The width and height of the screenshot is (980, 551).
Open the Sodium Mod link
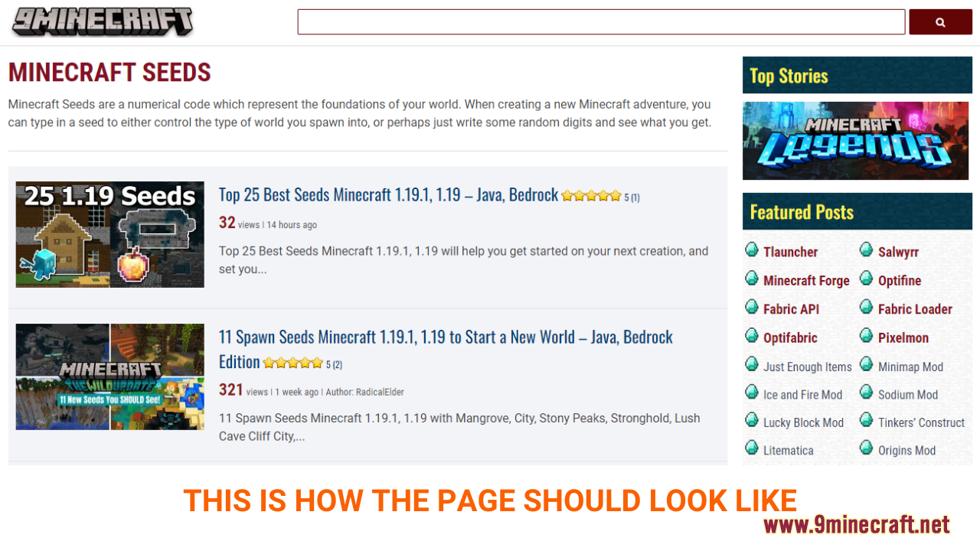(908, 395)
